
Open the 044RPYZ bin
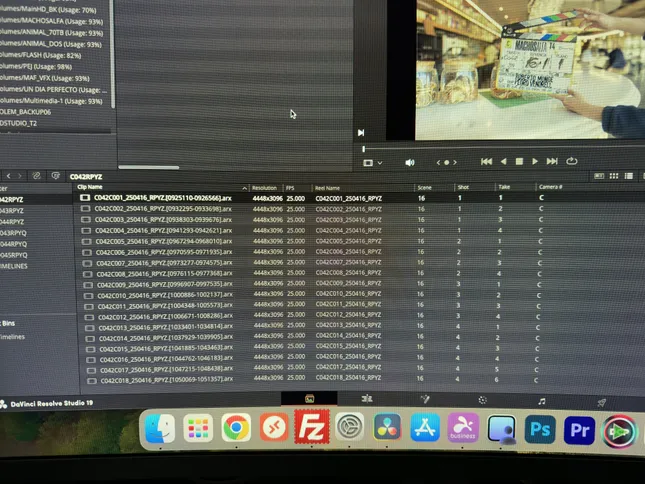[x=12, y=222]
